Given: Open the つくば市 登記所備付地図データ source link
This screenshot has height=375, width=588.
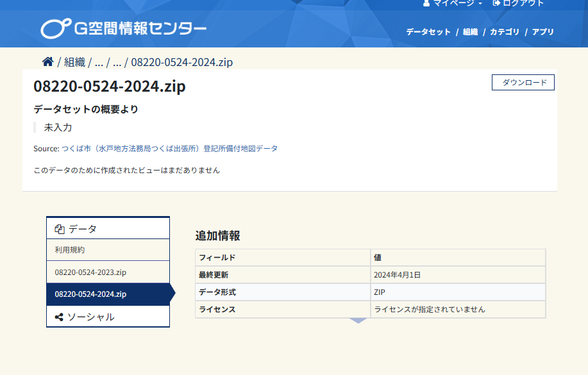Looking at the screenshot, I should (x=169, y=149).
